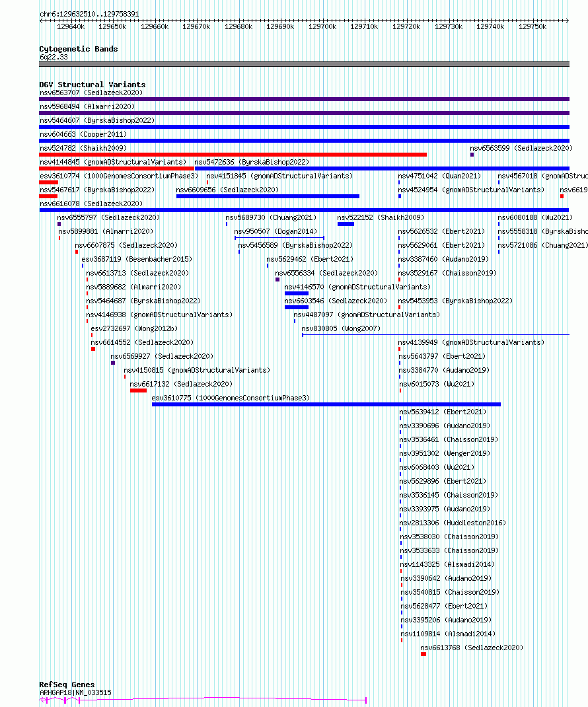This screenshot has height=707, width=588.
Task: Click the nsv5629061 (Ebert2021) label
Action: point(441,245)
